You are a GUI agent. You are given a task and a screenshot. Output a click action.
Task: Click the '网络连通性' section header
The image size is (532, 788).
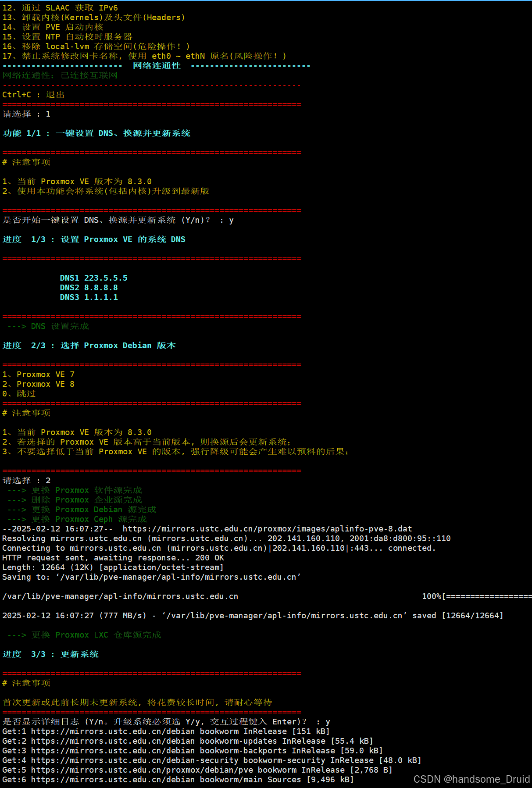157,66
